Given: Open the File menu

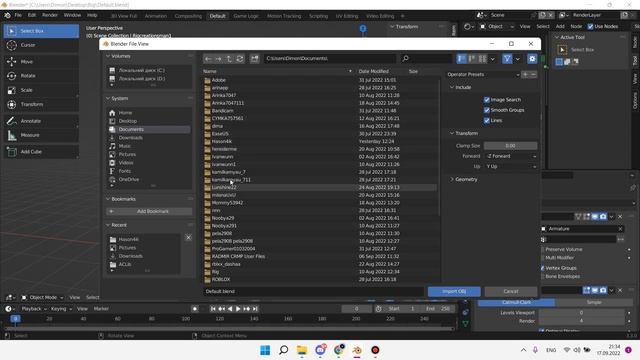Looking at the screenshot, I should click(18, 15).
